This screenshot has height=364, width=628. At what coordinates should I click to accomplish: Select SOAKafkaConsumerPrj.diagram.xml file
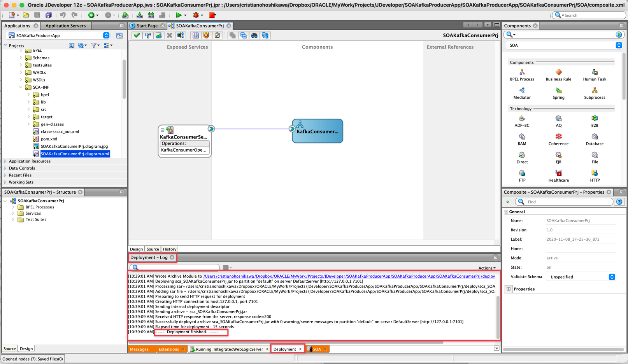[75, 154]
